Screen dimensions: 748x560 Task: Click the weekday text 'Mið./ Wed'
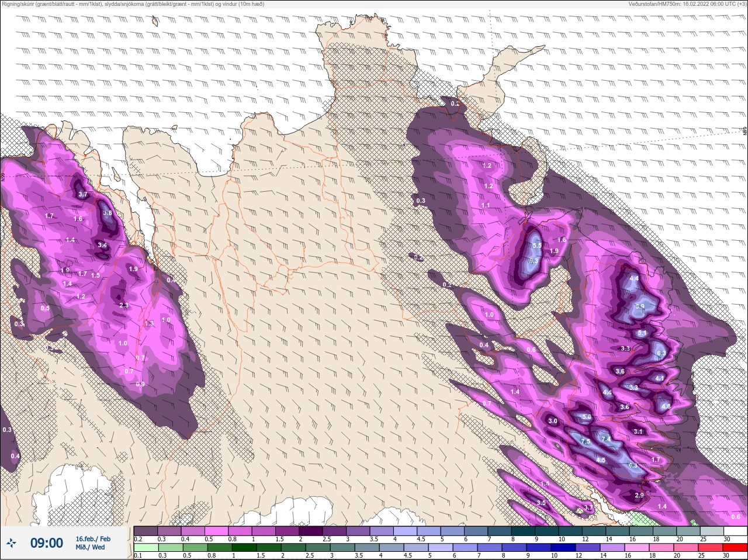(x=90, y=547)
